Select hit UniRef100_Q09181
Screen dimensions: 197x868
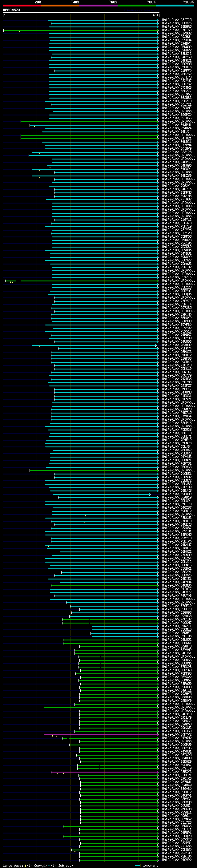point(176,531)
